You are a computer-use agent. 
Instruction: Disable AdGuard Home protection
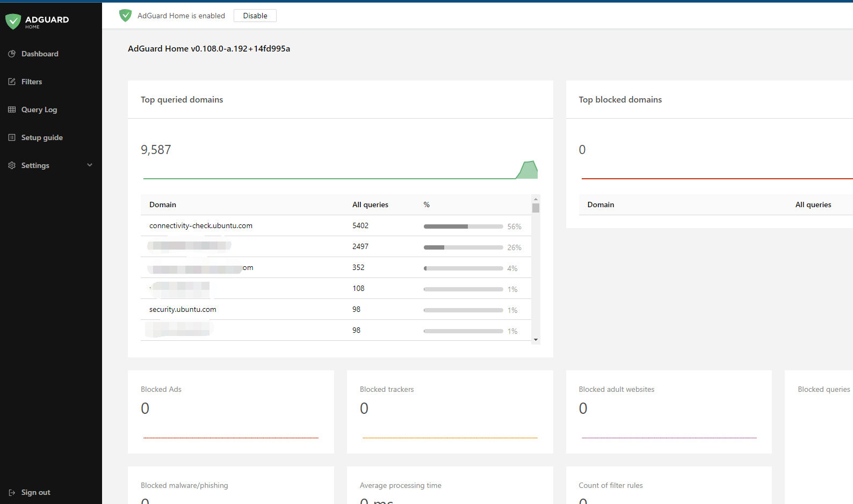(x=255, y=16)
